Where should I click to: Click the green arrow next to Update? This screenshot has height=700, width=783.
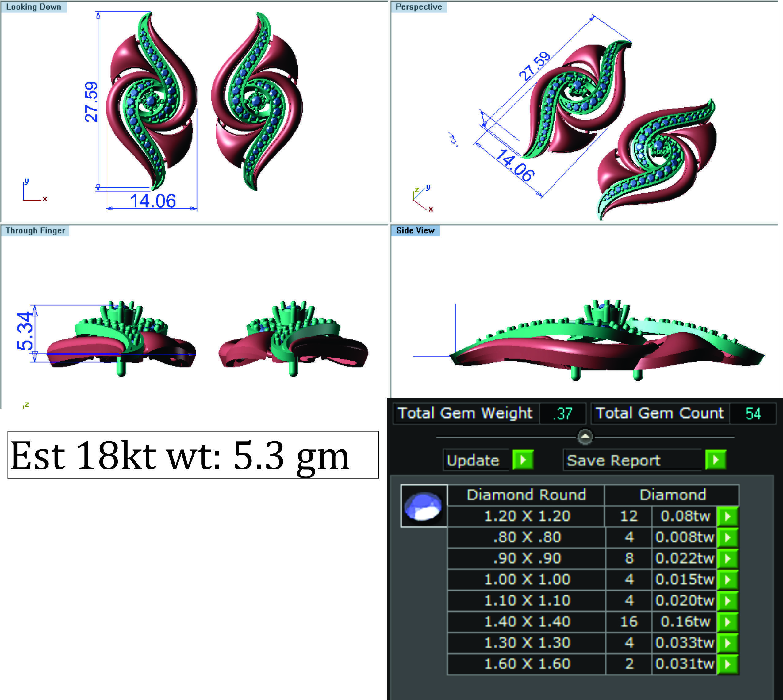pyautogui.click(x=523, y=460)
